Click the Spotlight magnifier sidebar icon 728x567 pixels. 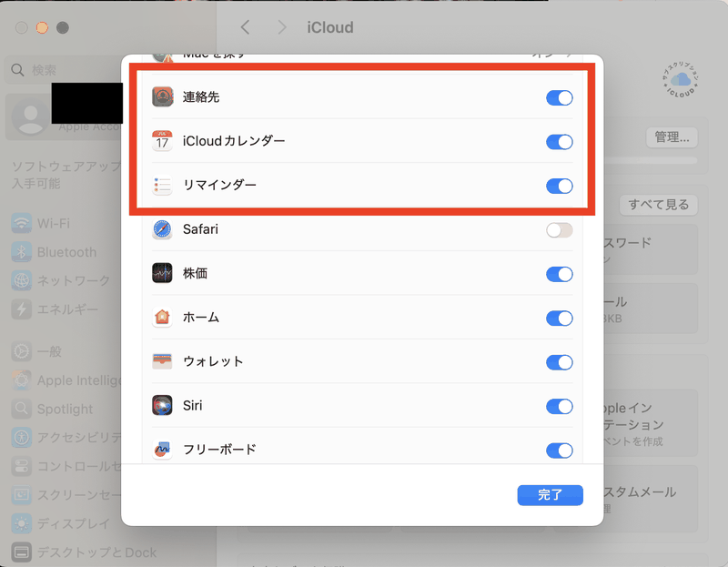pos(21,409)
